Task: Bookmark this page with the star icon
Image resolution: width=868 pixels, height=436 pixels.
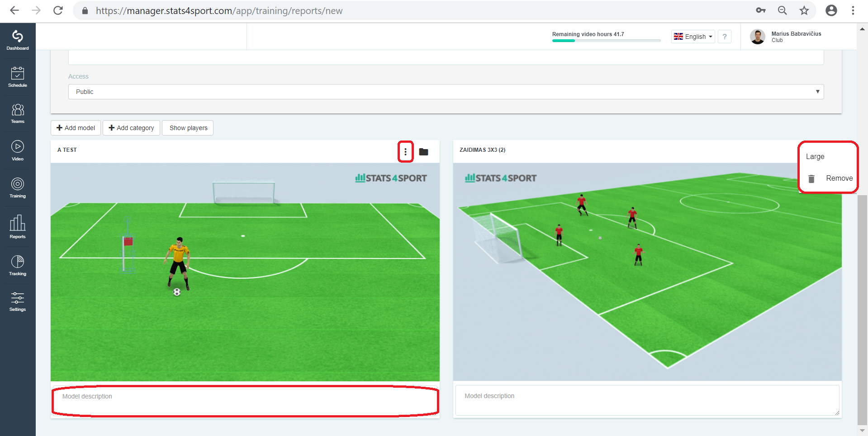Action: [804, 10]
